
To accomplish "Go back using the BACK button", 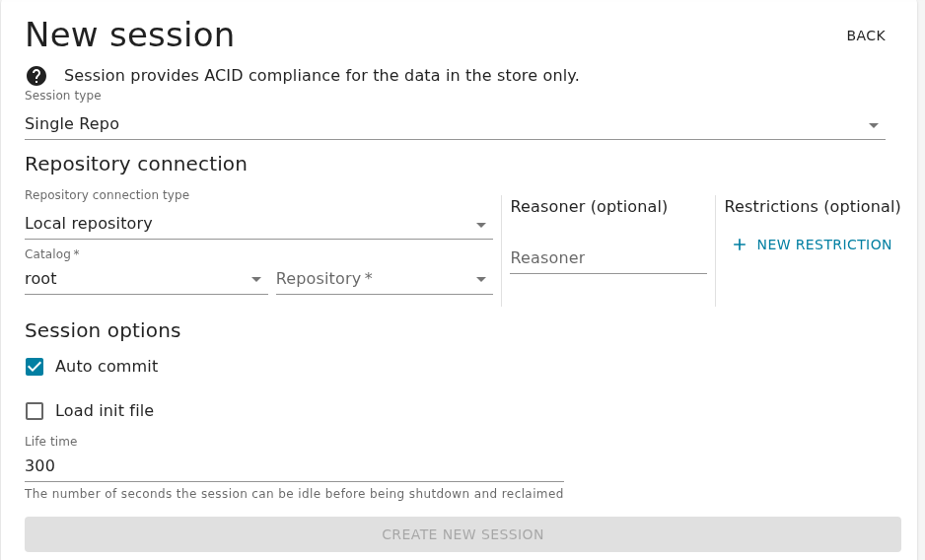I will tap(866, 36).
